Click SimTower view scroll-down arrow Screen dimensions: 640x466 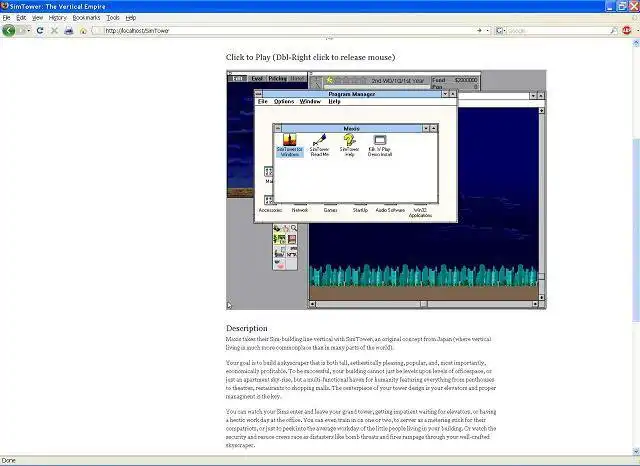542,297
